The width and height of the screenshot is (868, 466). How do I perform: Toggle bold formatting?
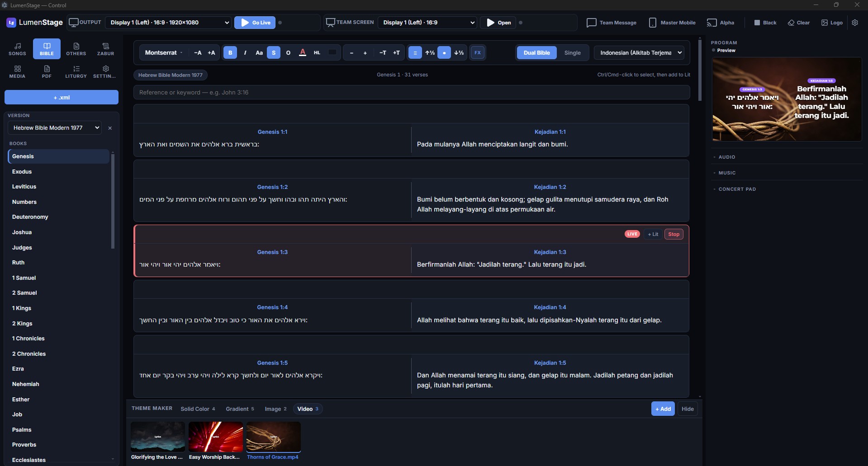[230, 53]
